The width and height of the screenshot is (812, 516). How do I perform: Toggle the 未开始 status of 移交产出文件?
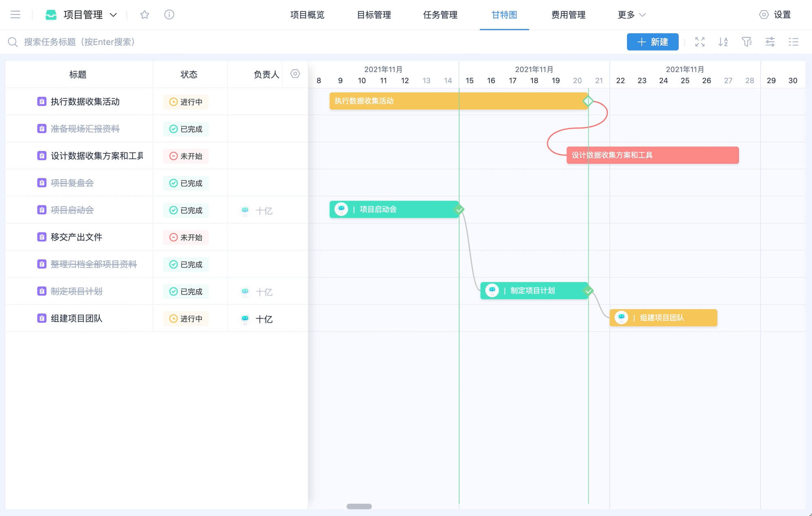tap(186, 237)
